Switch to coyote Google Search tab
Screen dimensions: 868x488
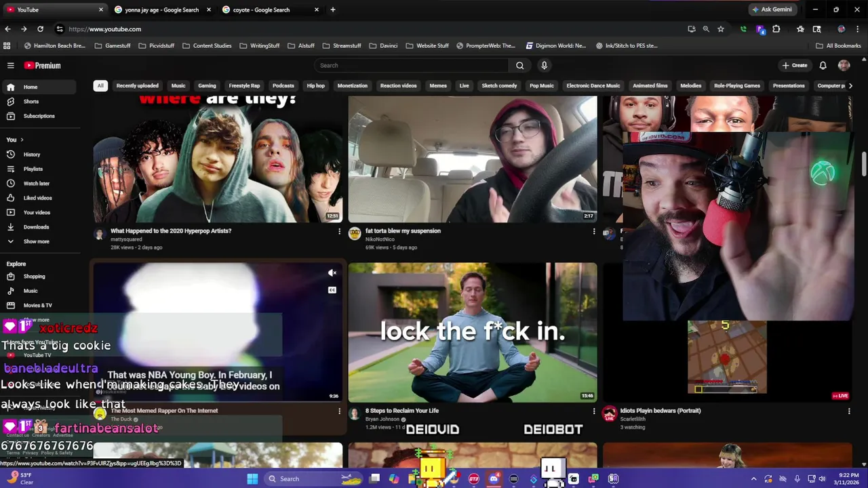[x=270, y=9]
